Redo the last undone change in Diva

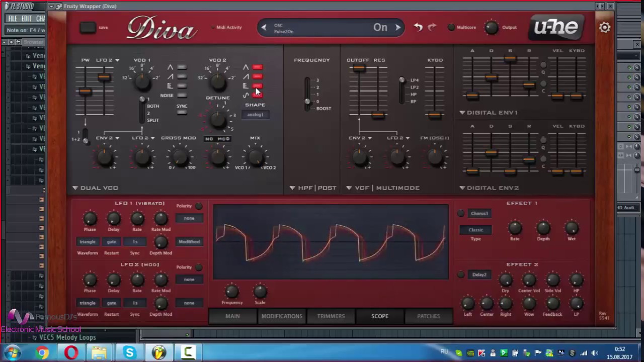point(432,27)
